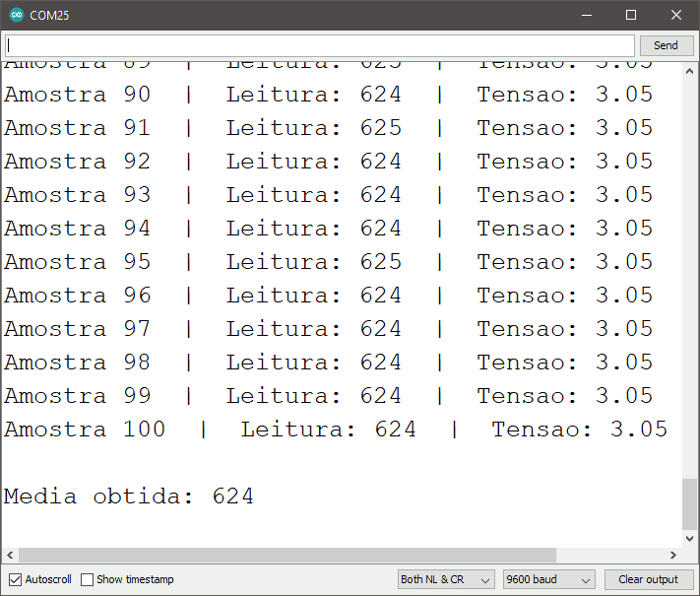This screenshot has width=700, height=596.
Task: Click the Arduino logo icon in title bar
Action: (17, 15)
